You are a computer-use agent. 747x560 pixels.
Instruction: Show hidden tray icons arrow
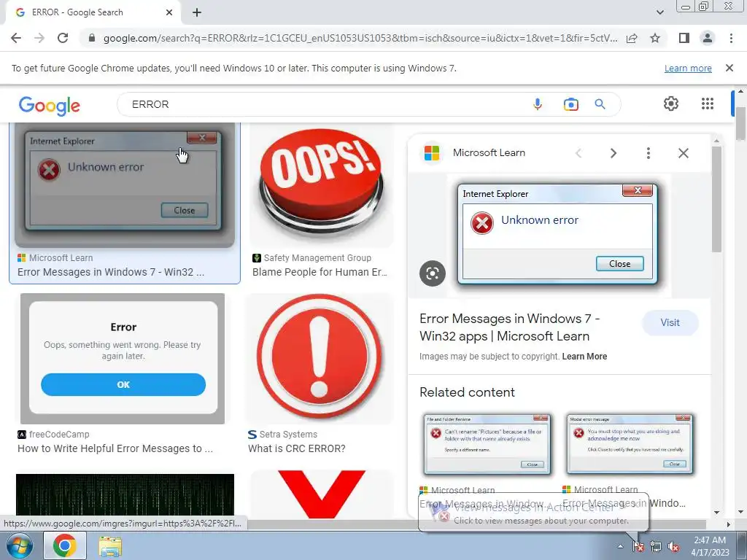point(620,547)
